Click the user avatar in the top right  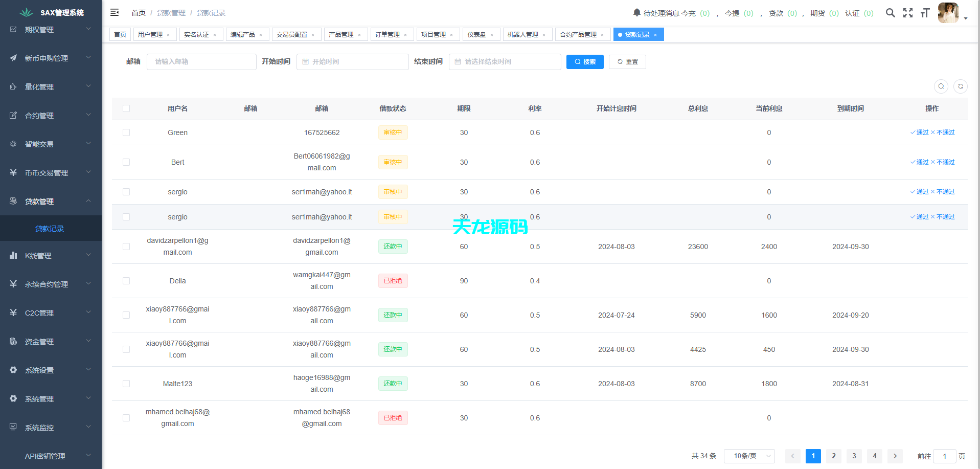[948, 13]
